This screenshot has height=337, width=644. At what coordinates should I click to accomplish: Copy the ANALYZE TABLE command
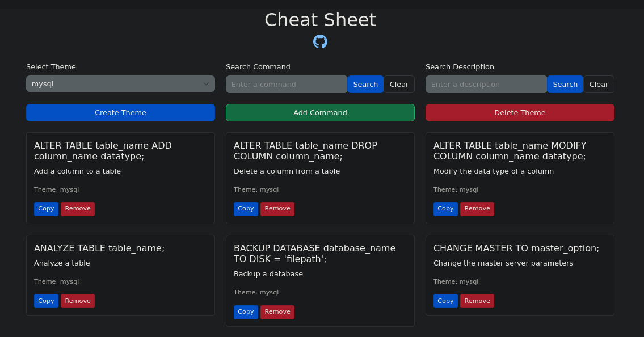click(46, 301)
